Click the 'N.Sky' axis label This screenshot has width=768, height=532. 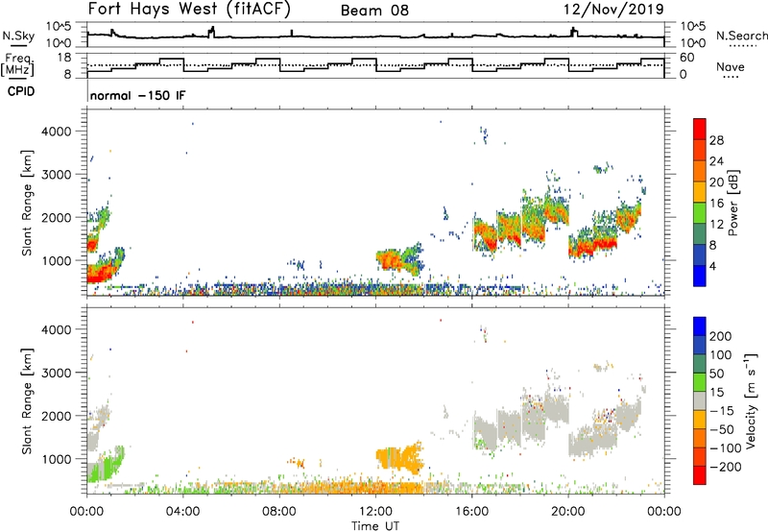(x=18, y=36)
